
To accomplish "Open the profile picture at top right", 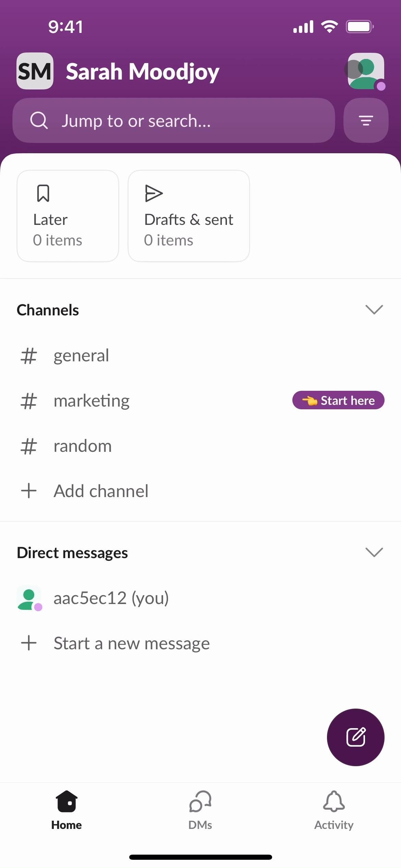I will (x=366, y=71).
